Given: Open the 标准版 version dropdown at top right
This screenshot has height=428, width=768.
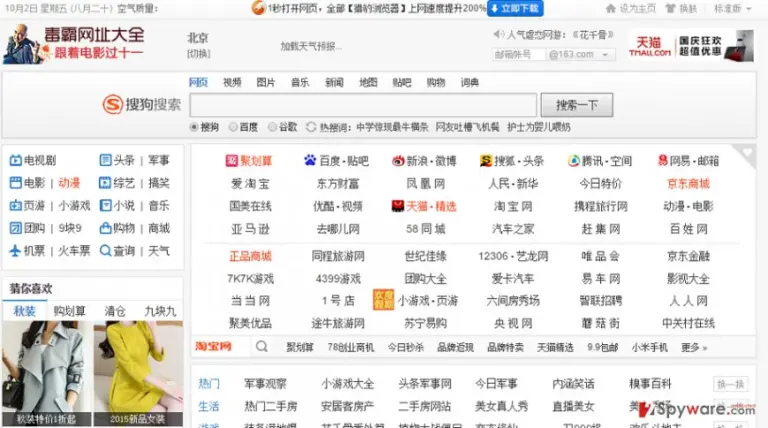Looking at the screenshot, I should click(x=732, y=8).
